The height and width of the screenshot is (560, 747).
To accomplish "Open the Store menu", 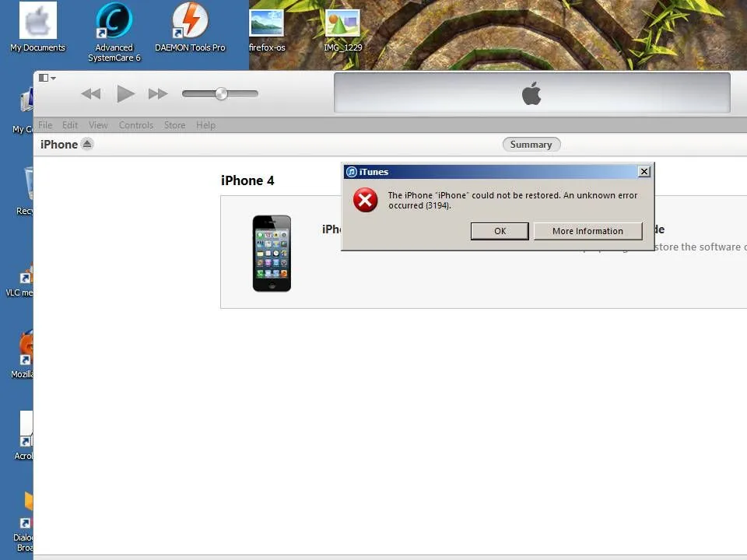I will (x=174, y=125).
